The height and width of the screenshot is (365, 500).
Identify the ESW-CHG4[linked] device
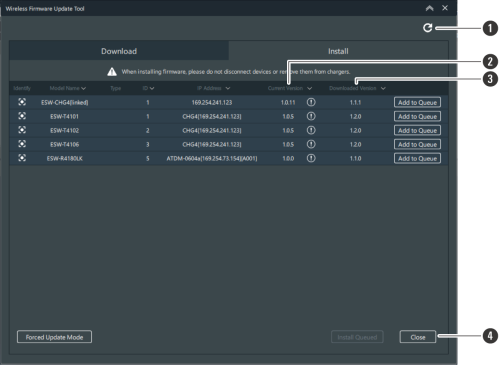tap(22, 102)
